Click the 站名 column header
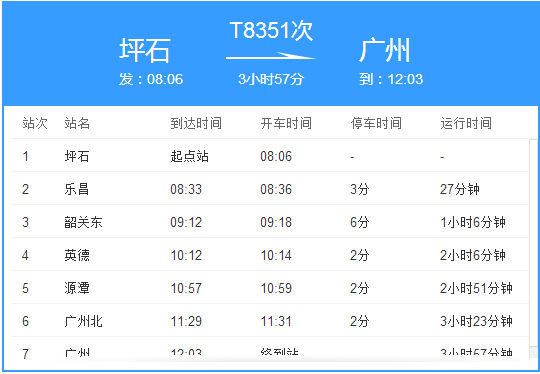Viewport: 540px width, 374px height. (77, 123)
